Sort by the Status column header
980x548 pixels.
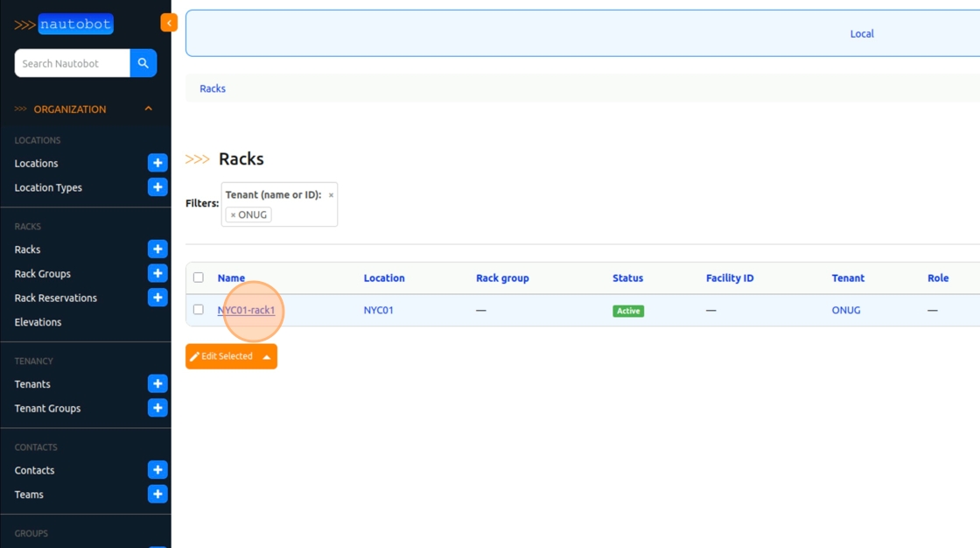[627, 278]
